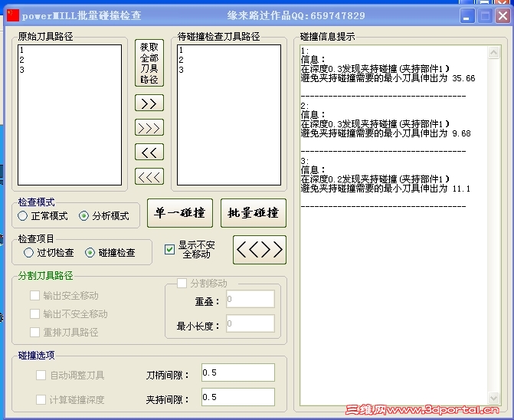Select toolpath 1 in 待碰撞检查刀具路径 list
The image size is (514, 420).
pos(229,50)
